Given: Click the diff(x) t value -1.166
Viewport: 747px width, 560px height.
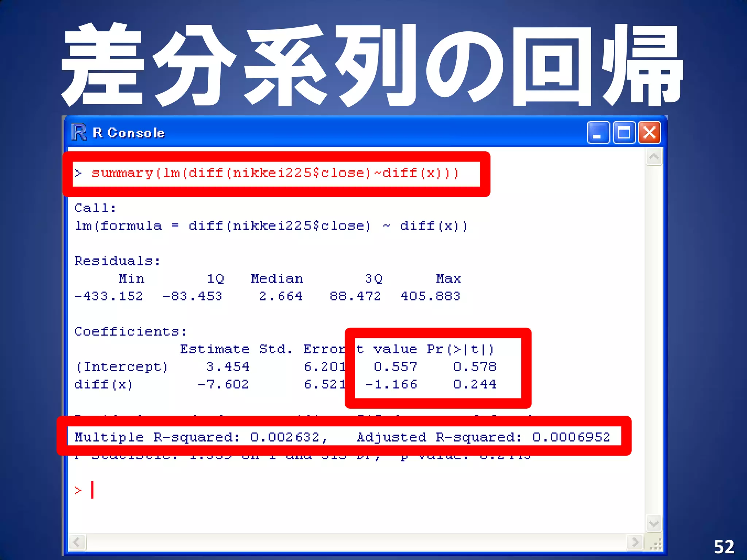Looking at the screenshot, I should [x=391, y=385].
